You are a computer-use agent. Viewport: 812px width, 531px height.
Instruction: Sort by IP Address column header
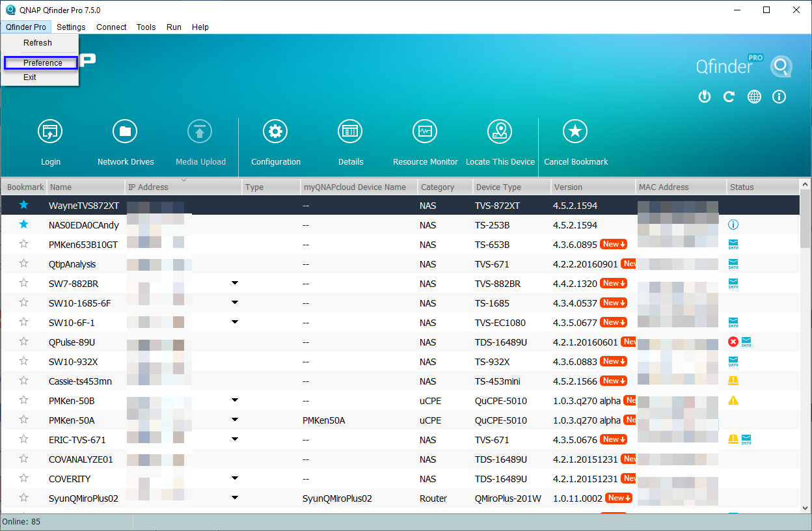[x=183, y=187]
